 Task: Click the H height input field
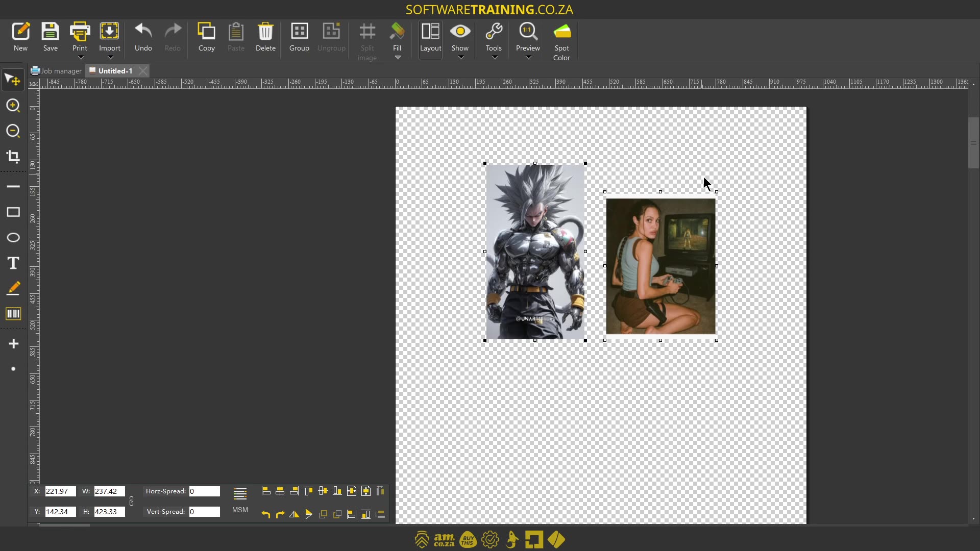coord(109,512)
